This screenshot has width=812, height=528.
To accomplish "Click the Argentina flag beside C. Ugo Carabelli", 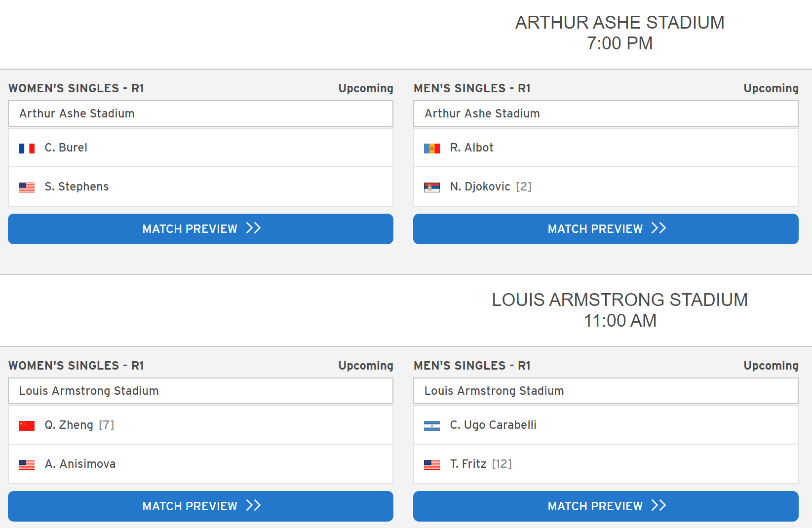I will 432,425.
